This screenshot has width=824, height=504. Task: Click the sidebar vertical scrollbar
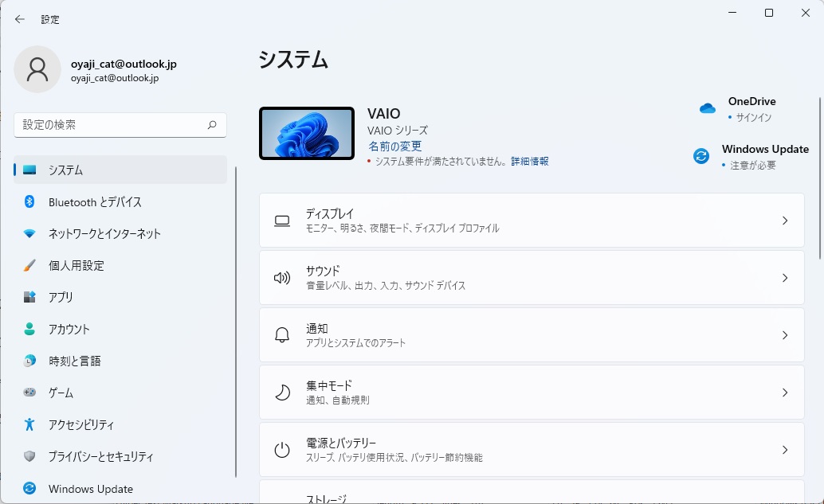(236, 322)
